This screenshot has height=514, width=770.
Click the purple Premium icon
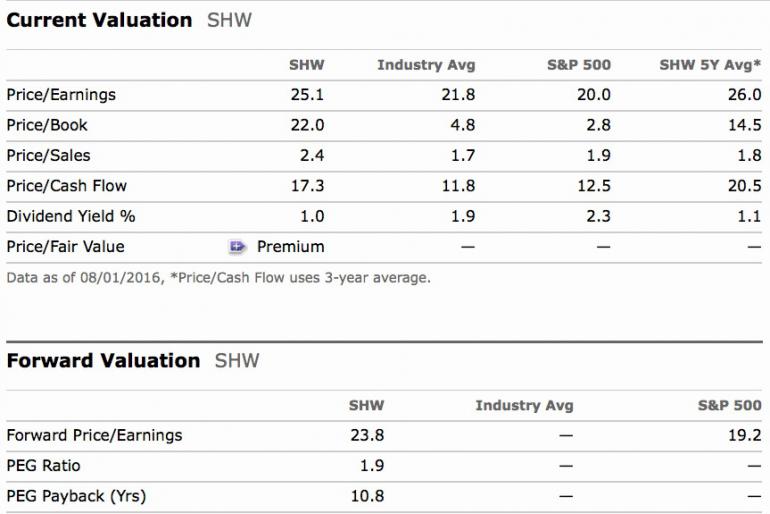coord(238,246)
